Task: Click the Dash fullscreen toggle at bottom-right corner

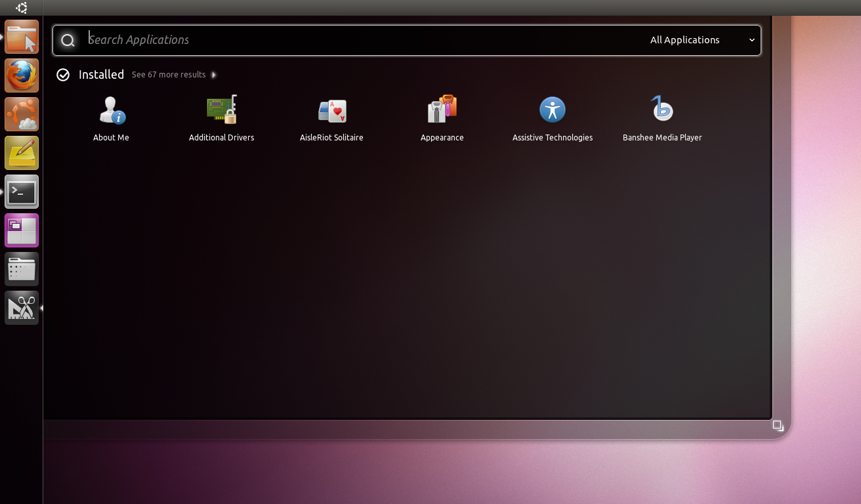Action: (x=778, y=425)
